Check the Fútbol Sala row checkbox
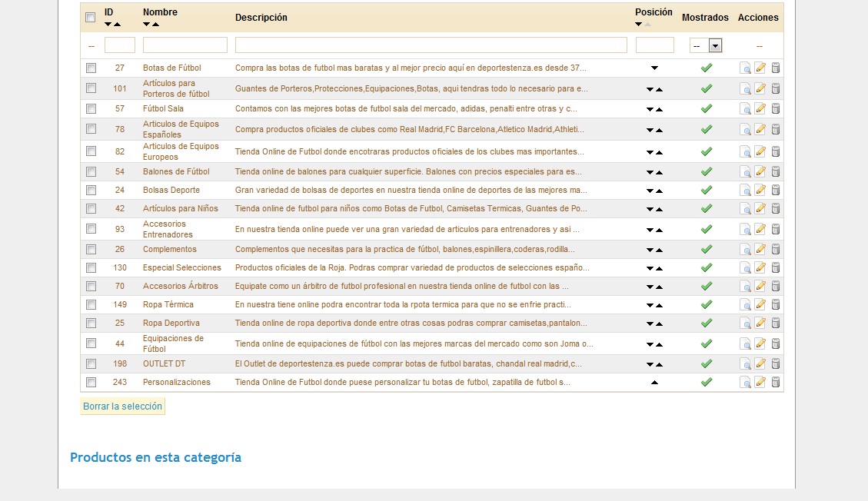868x501 pixels. coord(91,109)
